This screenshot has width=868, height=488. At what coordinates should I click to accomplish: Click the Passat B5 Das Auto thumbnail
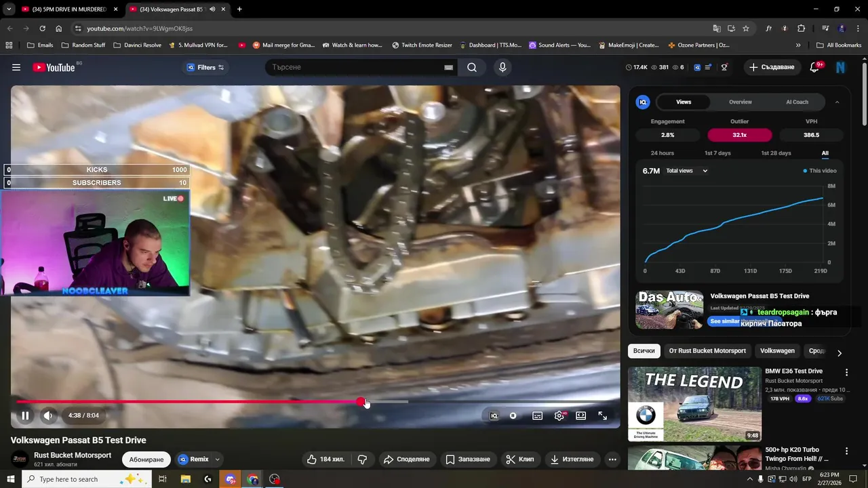pyautogui.click(x=669, y=310)
